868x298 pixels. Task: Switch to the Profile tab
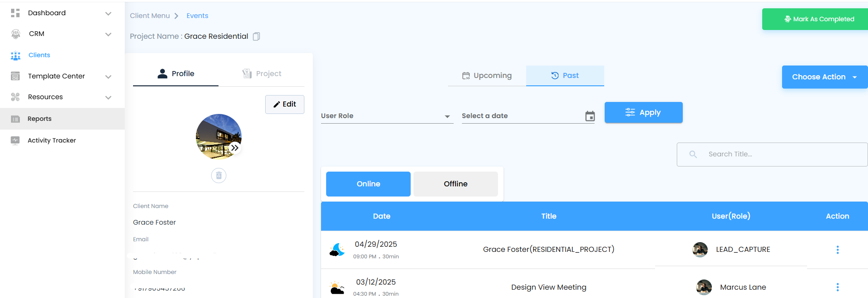176,74
